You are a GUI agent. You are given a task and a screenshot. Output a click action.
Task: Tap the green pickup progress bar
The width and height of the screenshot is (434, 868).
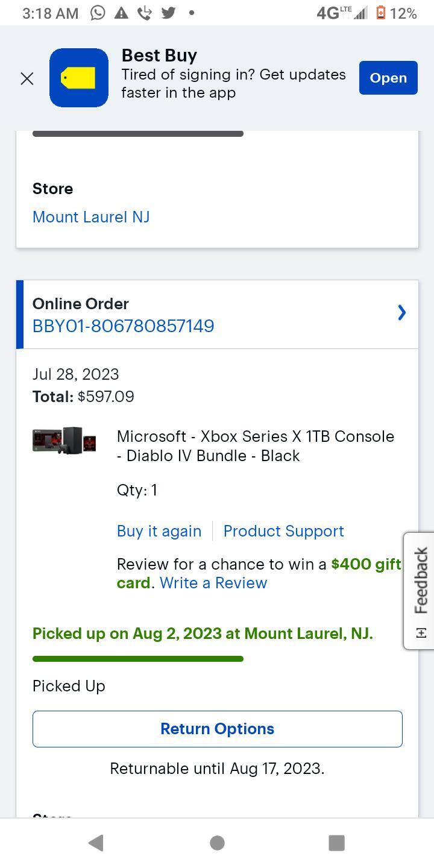tap(137, 658)
